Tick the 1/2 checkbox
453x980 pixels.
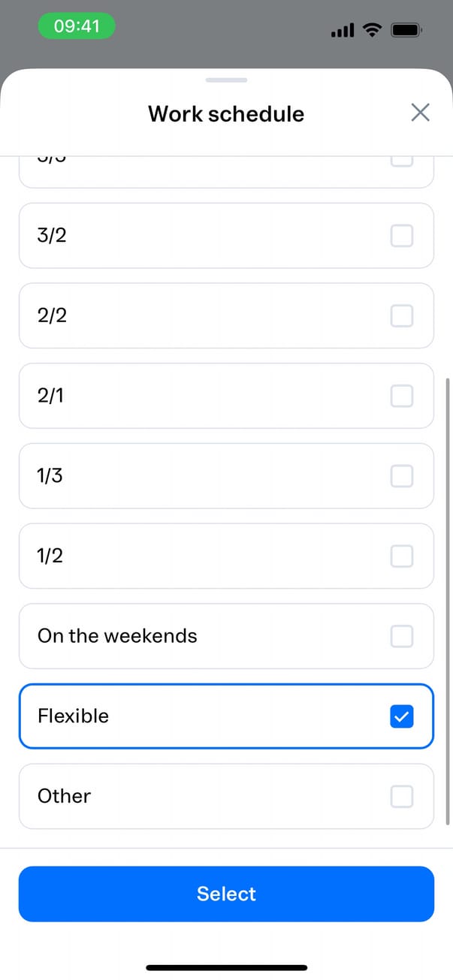(x=402, y=556)
